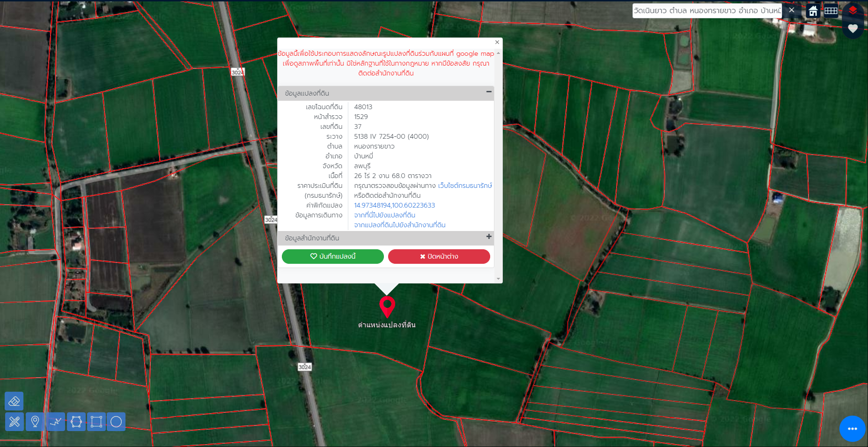Select the rectangle drawing tool
868x447 pixels.
tap(96, 422)
